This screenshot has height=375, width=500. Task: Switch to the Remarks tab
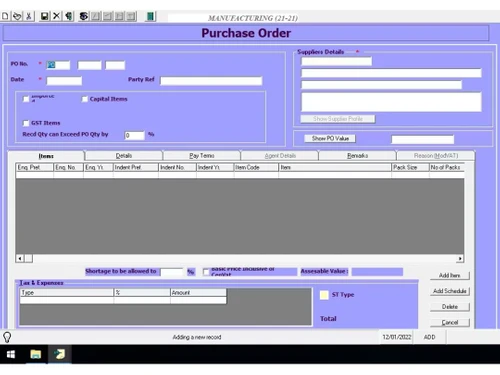[357, 156]
